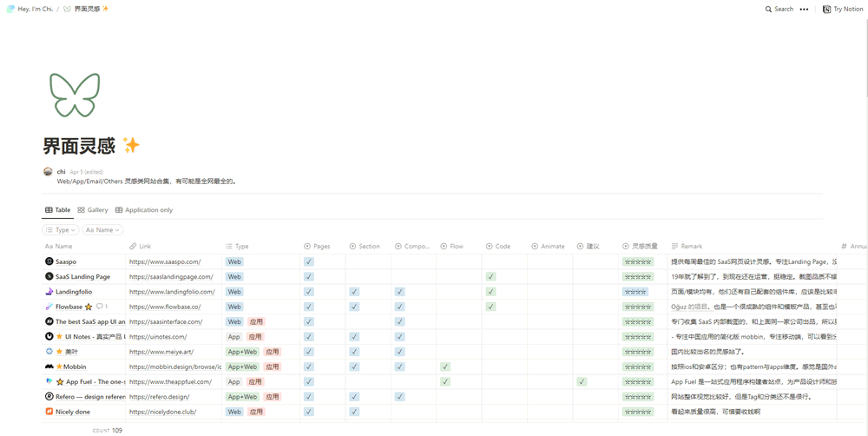Click the 美叶 row icon
The image size is (868, 436).
tap(49, 351)
